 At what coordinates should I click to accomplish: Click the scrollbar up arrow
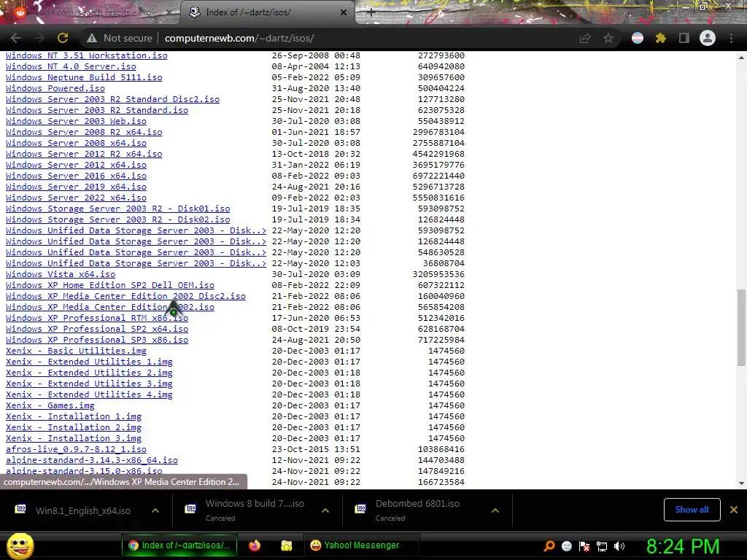[741, 57]
